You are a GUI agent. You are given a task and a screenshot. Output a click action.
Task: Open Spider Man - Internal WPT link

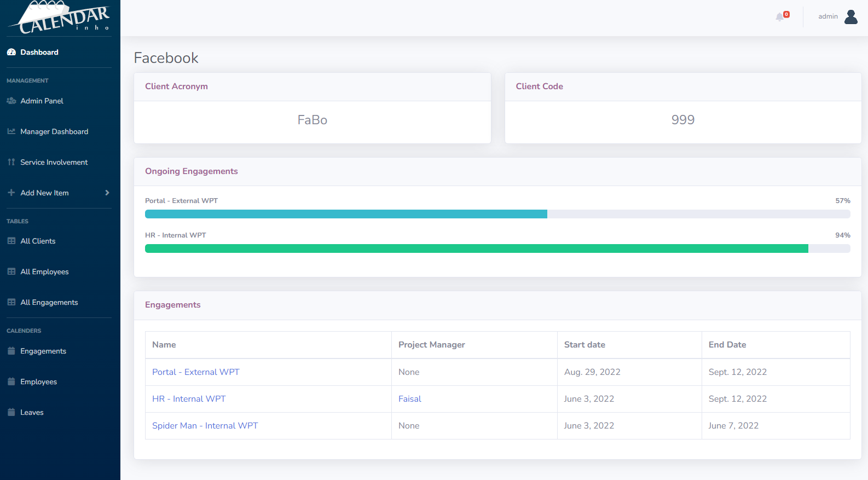[x=205, y=426]
